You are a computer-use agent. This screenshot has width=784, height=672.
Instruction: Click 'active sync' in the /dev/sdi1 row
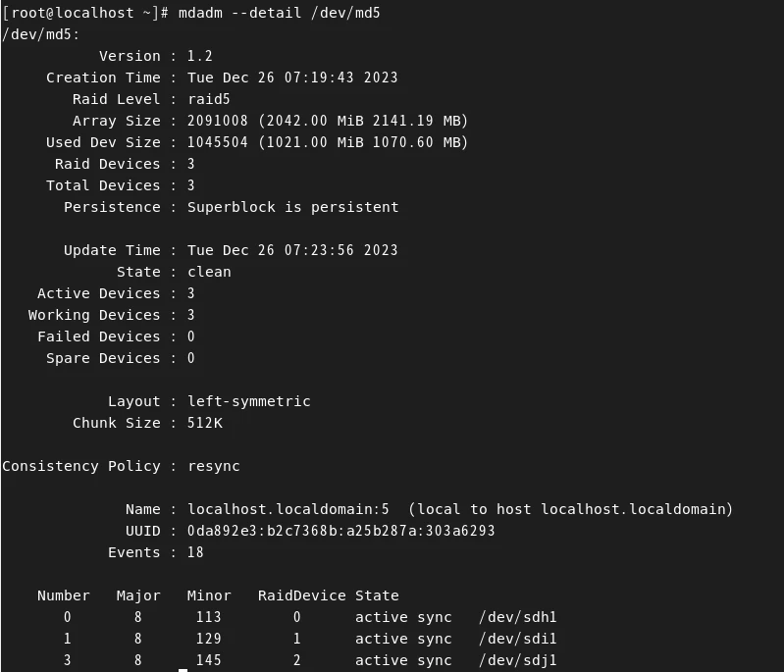click(403, 639)
